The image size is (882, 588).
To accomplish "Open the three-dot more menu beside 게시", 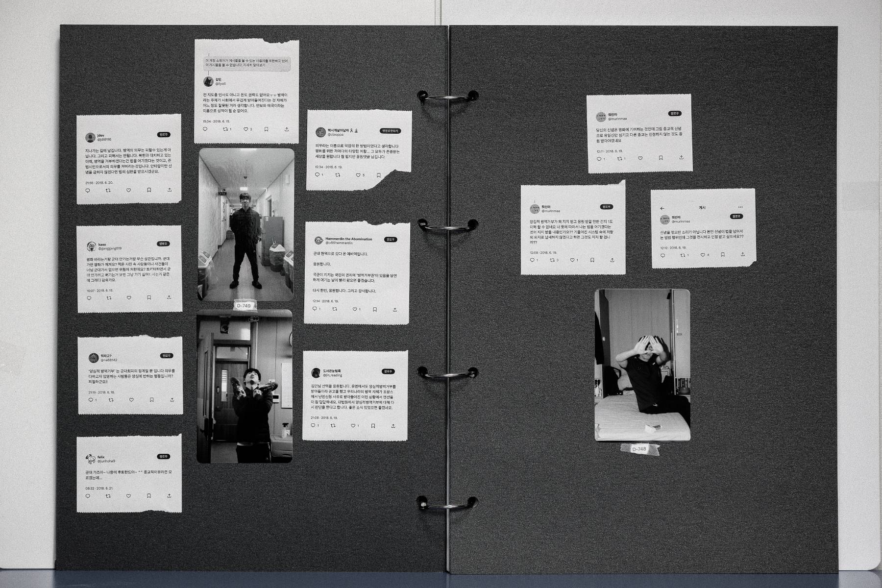I will [740, 207].
